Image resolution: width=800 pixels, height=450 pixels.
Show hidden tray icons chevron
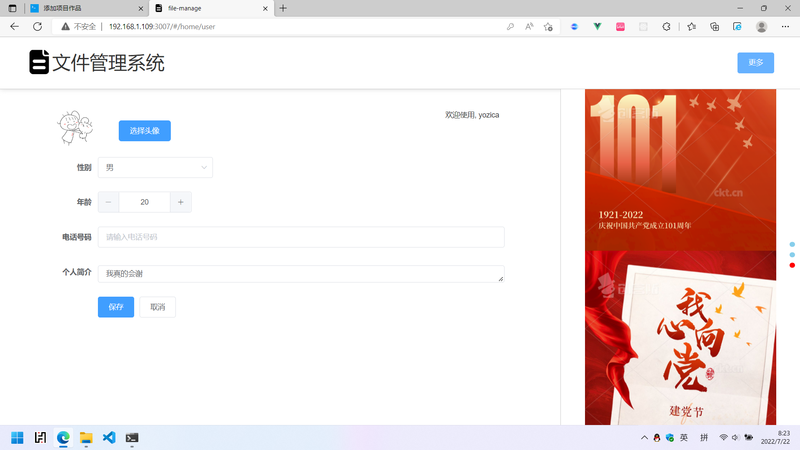pos(644,438)
